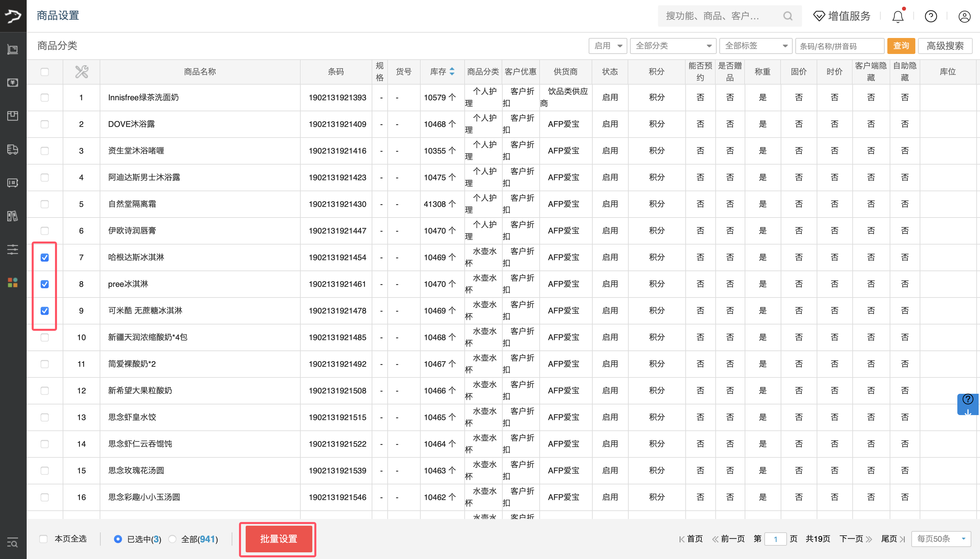The height and width of the screenshot is (559, 980).
Task: Click the wrench tools icon in the table header
Action: [x=81, y=72]
